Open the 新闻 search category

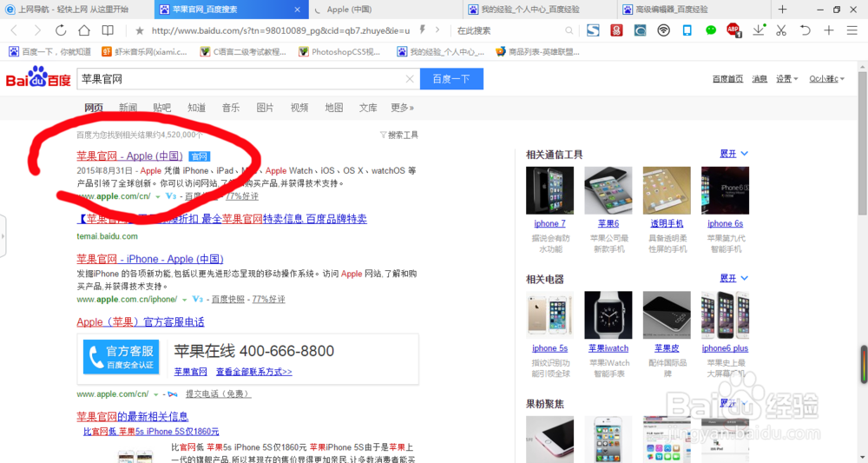(x=128, y=108)
